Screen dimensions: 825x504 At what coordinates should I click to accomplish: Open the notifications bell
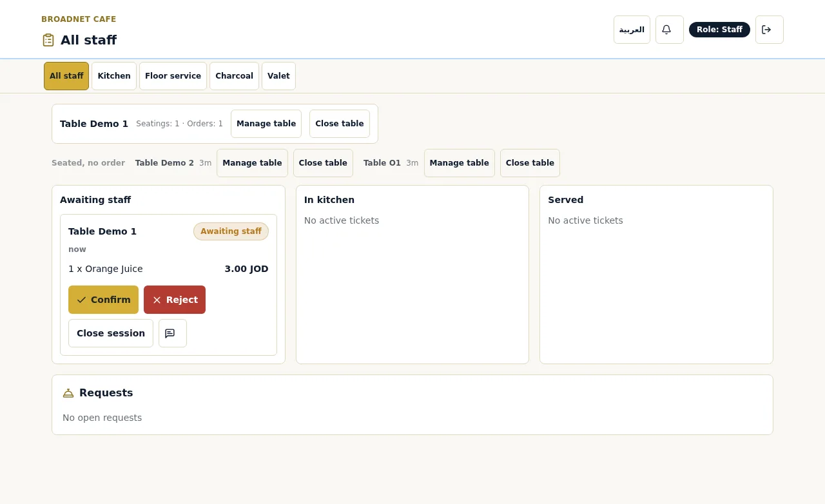(x=669, y=30)
